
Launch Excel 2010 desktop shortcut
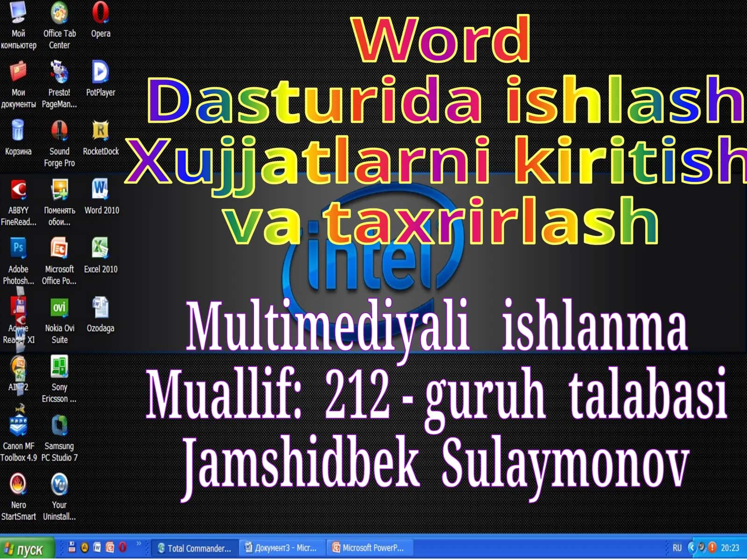point(100,255)
